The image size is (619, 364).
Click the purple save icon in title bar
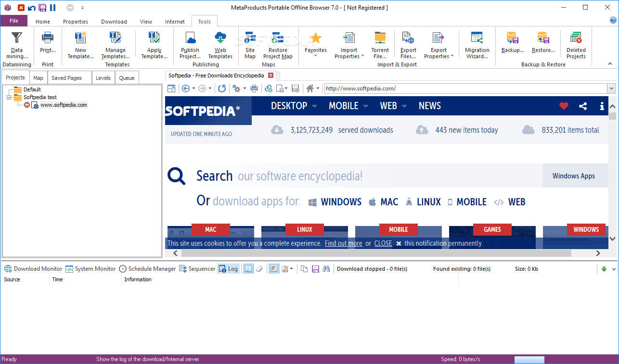(x=42, y=8)
